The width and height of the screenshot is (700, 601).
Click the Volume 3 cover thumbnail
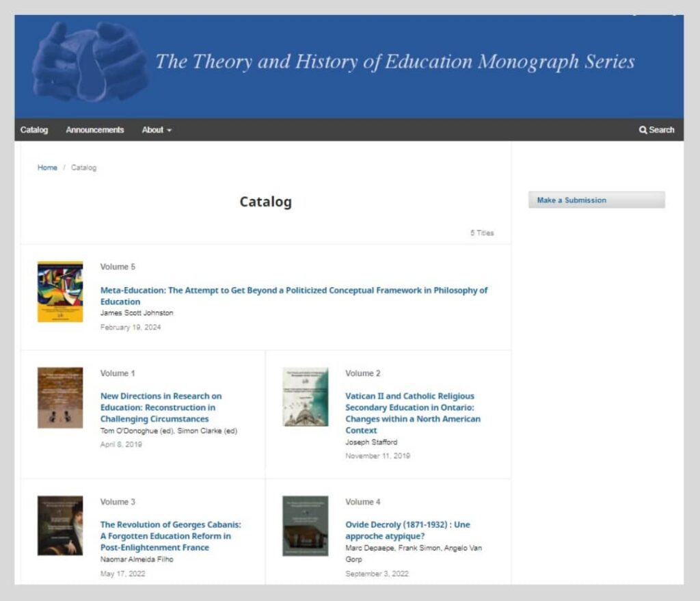59,526
